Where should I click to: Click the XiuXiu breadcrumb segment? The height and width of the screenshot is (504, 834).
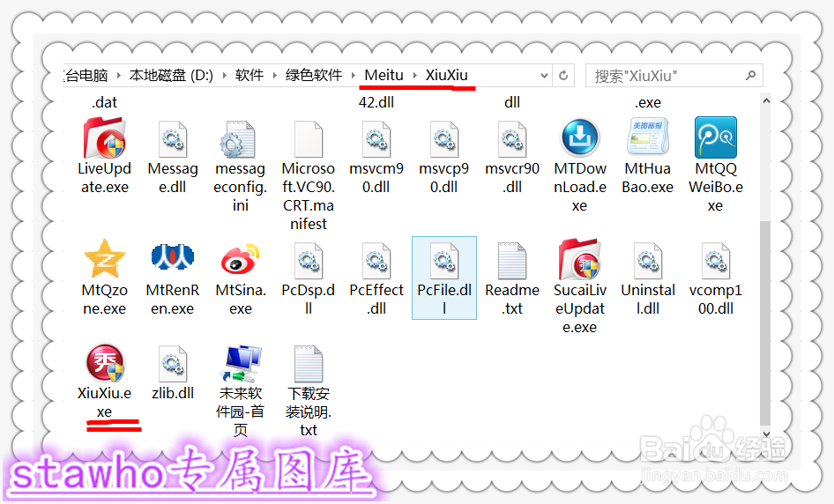click(447, 75)
